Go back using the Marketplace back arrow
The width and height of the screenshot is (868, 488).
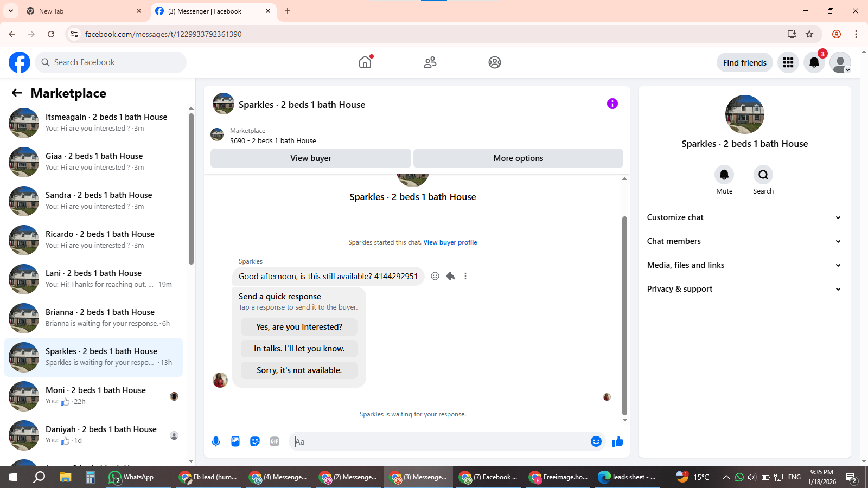pyautogui.click(x=17, y=93)
